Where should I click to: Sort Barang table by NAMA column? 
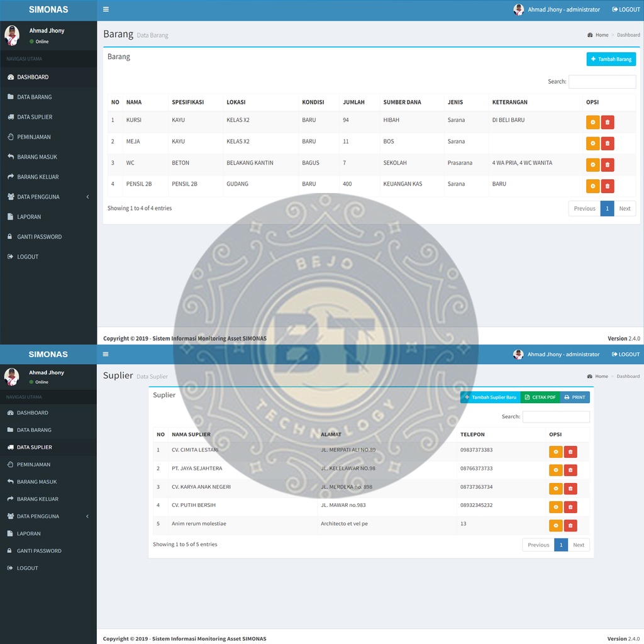click(145, 103)
